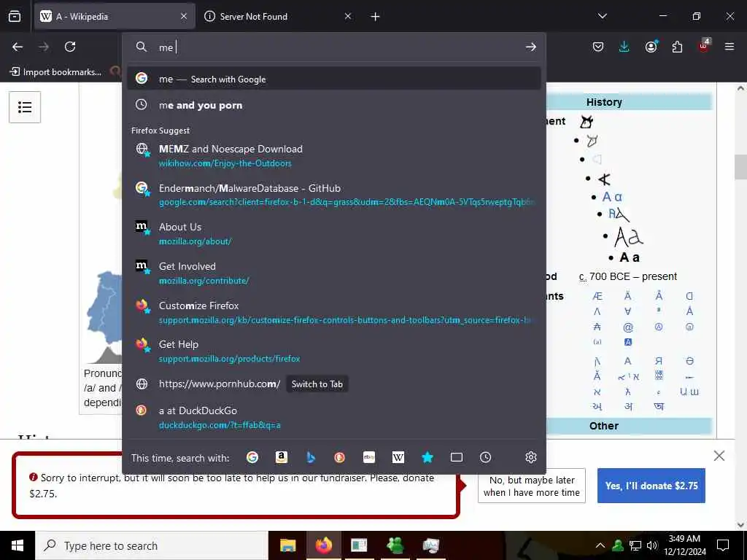Select 'a at DuckDuckGo' suggestion
The width and height of the screenshot is (747, 560).
pyautogui.click(x=333, y=417)
